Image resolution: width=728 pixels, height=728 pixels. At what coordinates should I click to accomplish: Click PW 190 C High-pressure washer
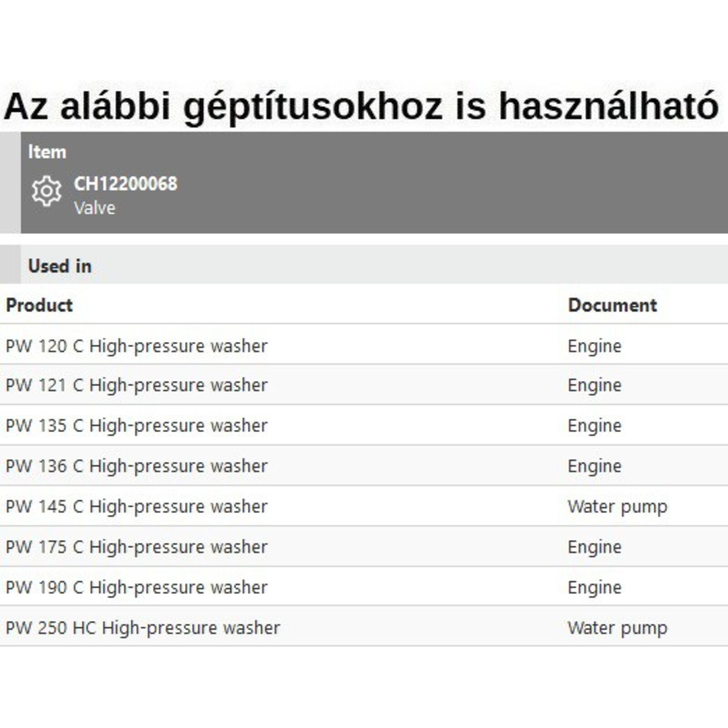136,588
